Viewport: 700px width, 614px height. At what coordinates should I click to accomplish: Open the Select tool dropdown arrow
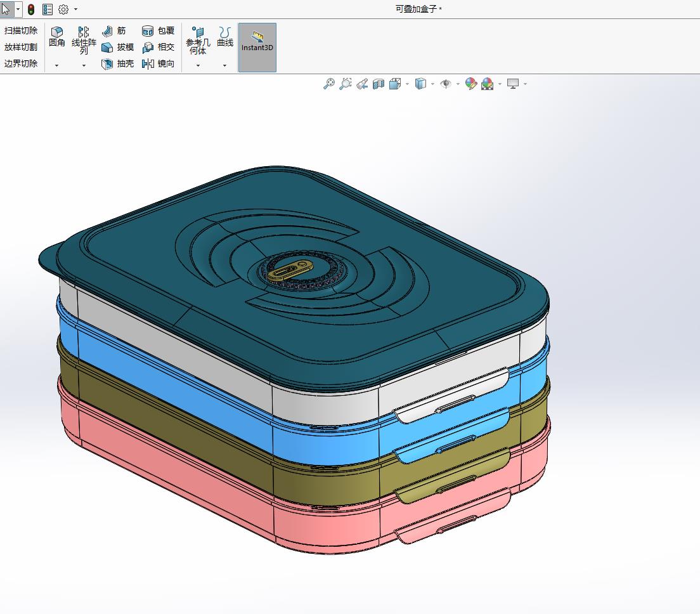click(18, 9)
